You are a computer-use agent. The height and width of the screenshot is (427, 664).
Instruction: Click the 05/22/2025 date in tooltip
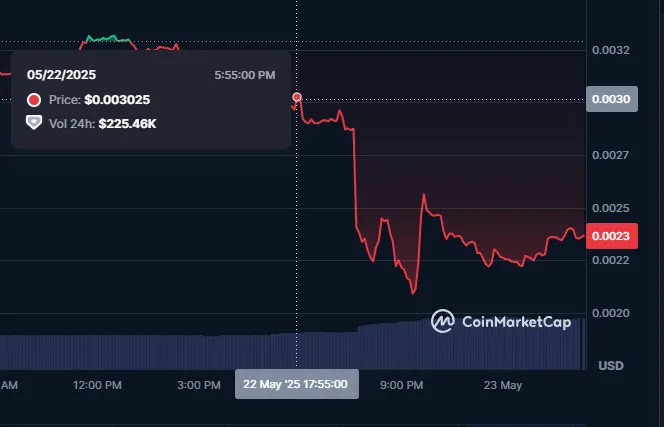coord(61,75)
